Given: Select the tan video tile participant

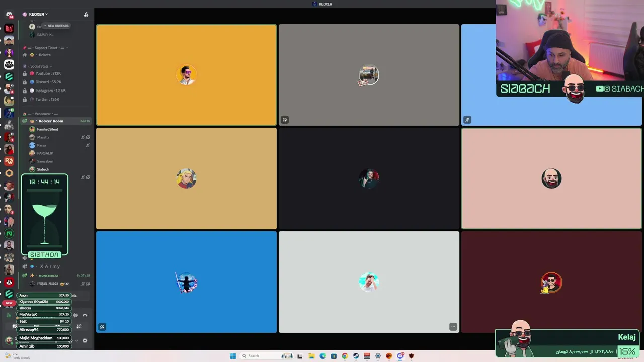Looking at the screenshot, I should point(186,178).
